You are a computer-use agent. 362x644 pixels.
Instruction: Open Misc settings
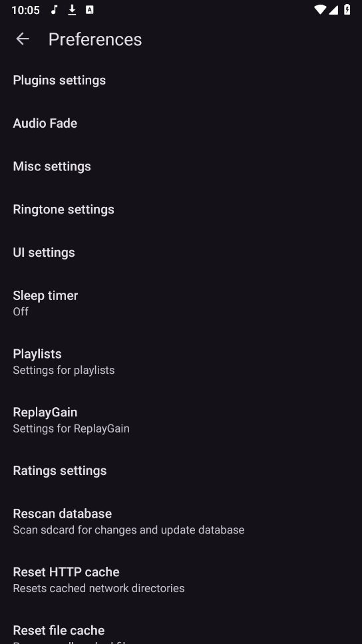(181, 166)
